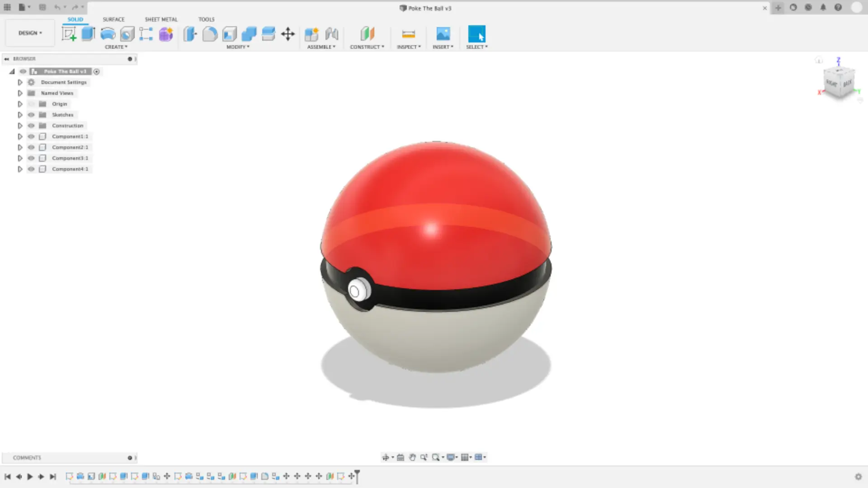Image resolution: width=868 pixels, height=488 pixels.
Task: Open the Display Settings dropdown
Action: point(452,457)
